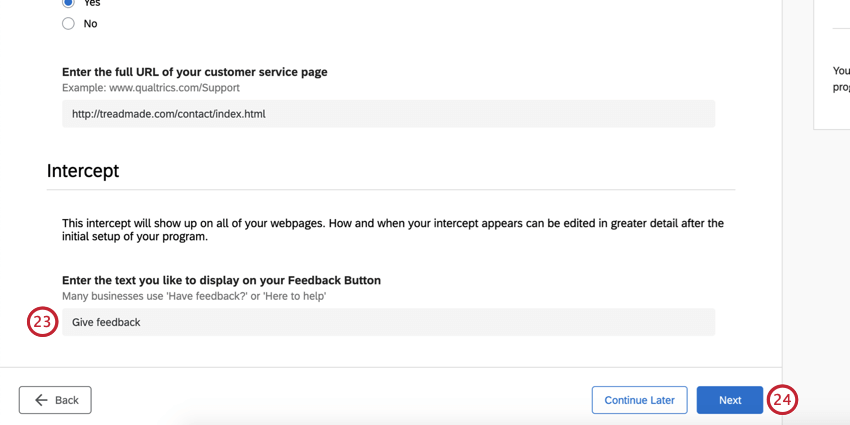Click the Continue Later button
The height and width of the screenshot is (425, 850).
[x=639, y=400]
